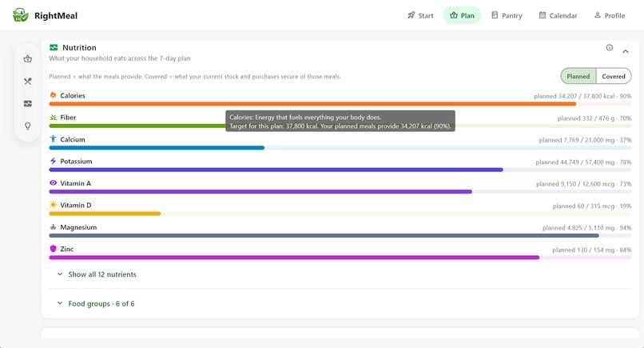Click the Calories flame icon

(x=53, y=95)
